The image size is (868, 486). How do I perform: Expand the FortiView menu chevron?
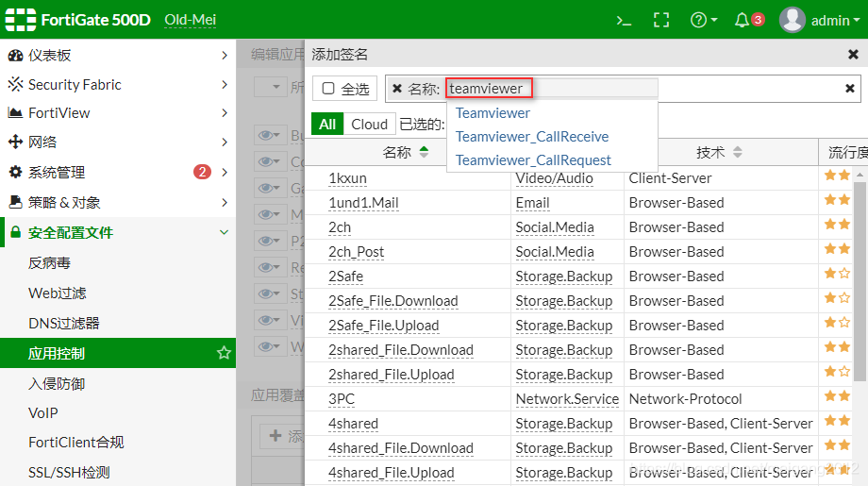click(225, 113)
